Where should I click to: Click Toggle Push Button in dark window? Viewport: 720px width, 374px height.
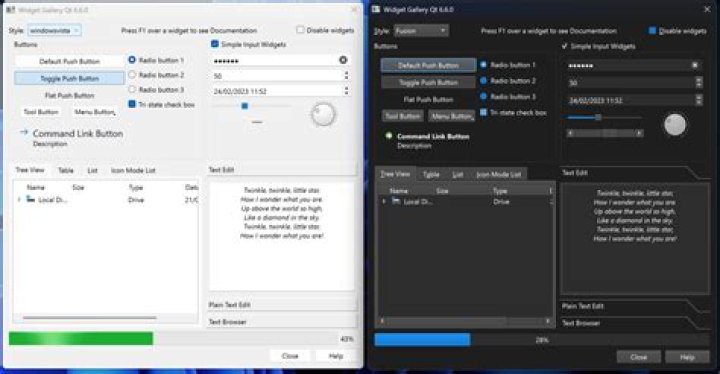(x=428, y=83)
